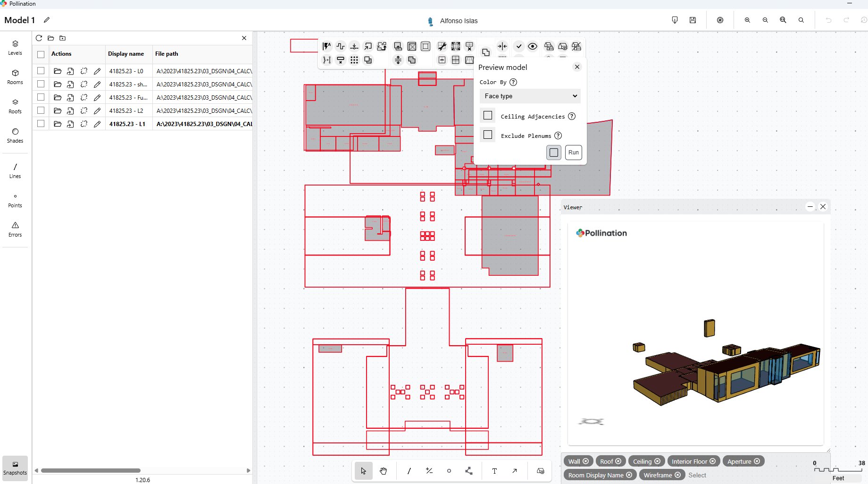Screen dimensions: 868x484
Task: Remove the Wireframe filter tag
Action: click(678, 475)
